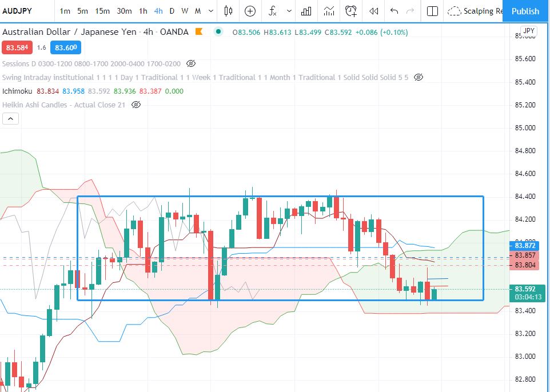This screenshot has width=550, height=392.
Task: Select the 5m timeframe
Action: 82,11
